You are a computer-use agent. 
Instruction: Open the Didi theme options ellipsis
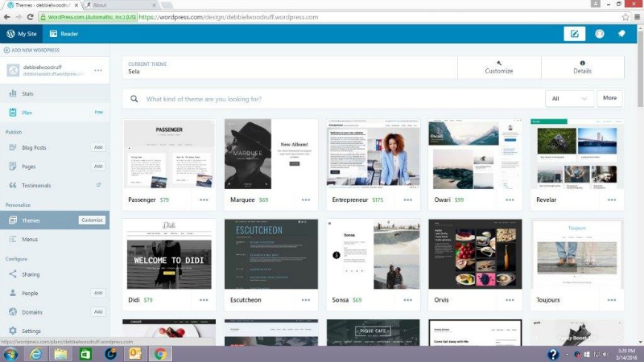tap(204, 300)
